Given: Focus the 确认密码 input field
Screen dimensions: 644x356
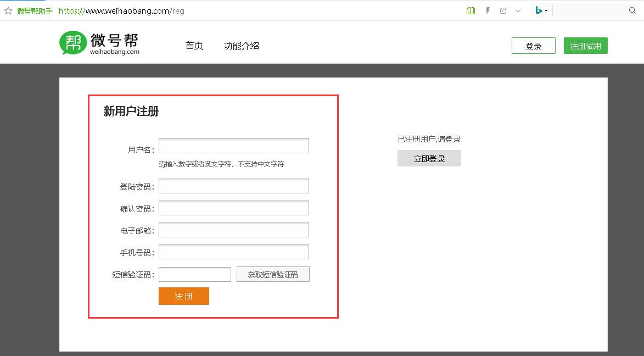Looking at the screenshot, I should click(234, 208).
